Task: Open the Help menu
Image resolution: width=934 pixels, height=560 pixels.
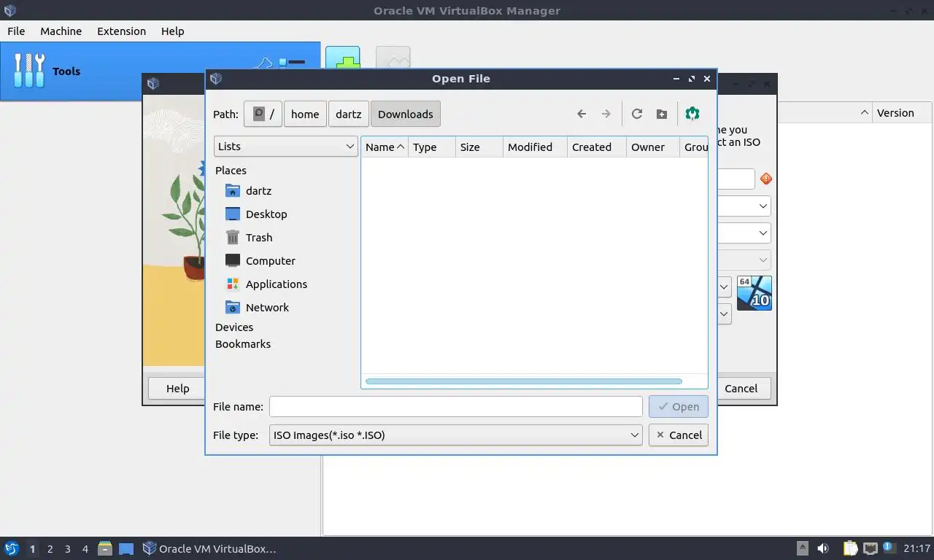Action: [173, 31]
